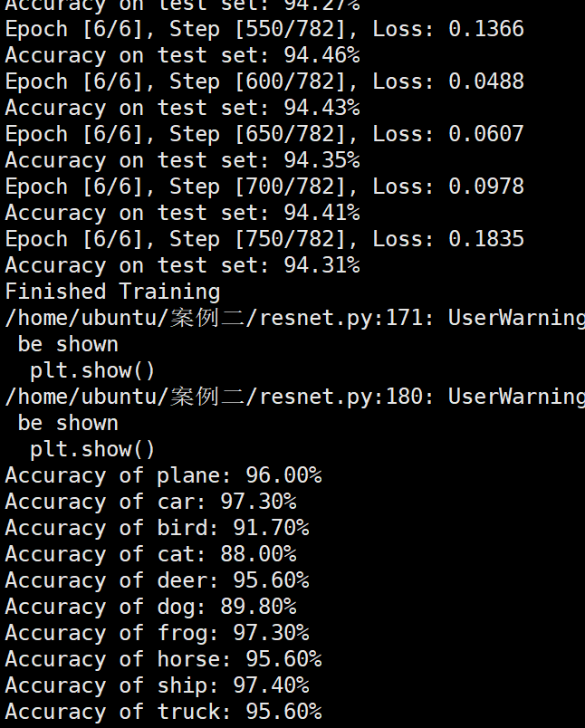This screenshot has width=585, height=728.
Task: Click the 'Accuracy of plane: 96.00%' line
Action: (163, 476)
